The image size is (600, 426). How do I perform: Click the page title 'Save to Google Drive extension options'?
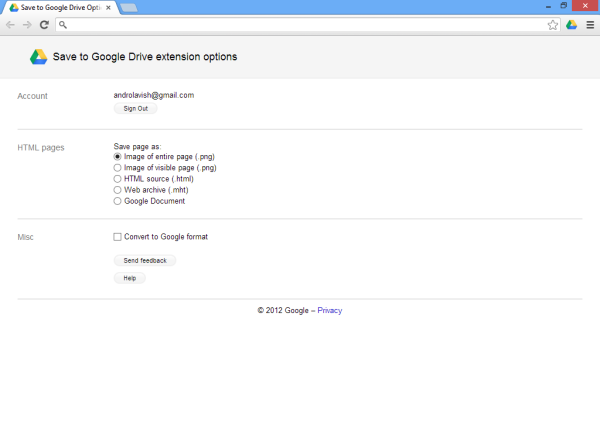click(x=145, y=57)
